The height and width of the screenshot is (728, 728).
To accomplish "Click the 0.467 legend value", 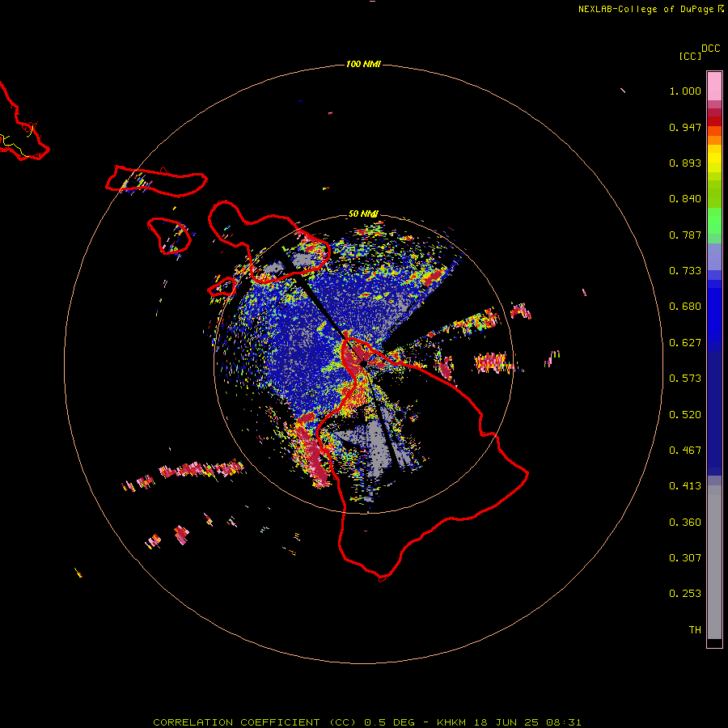I will coord(685,451).
